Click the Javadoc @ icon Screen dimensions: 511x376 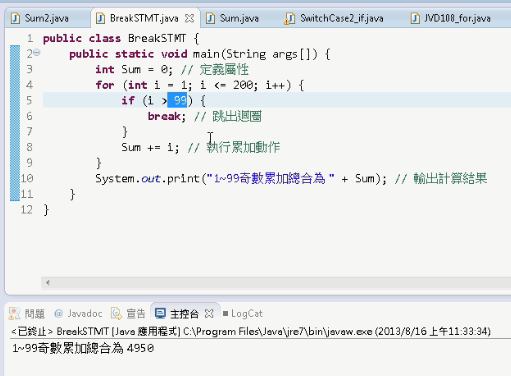tap(58, 314)
